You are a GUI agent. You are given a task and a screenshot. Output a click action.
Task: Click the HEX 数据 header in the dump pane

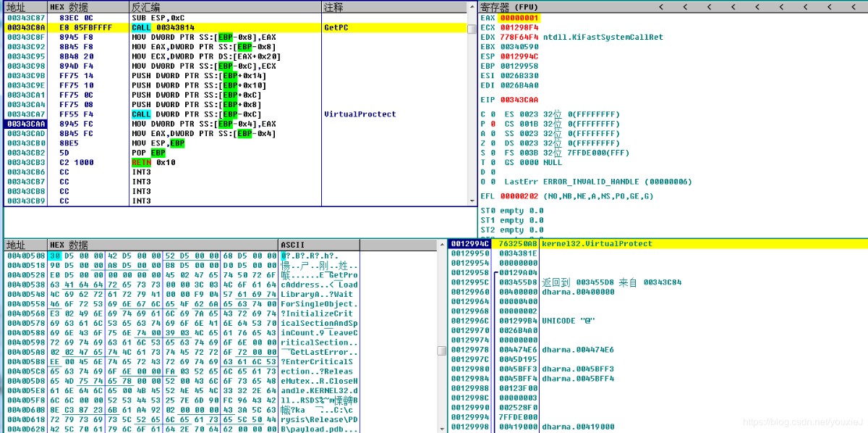[163, 245]
